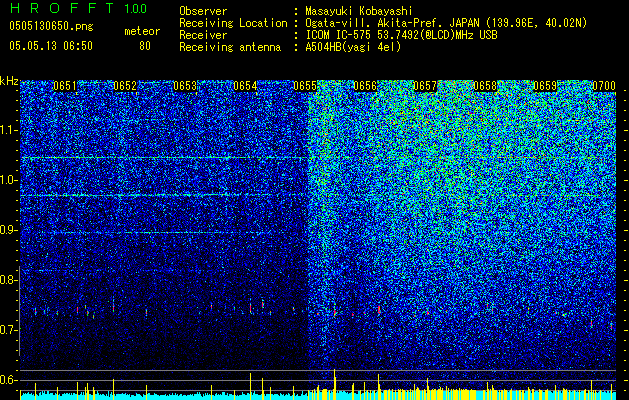Click the 0653 time marker
The image size is (629, 400).
click(x=185, y=86)
